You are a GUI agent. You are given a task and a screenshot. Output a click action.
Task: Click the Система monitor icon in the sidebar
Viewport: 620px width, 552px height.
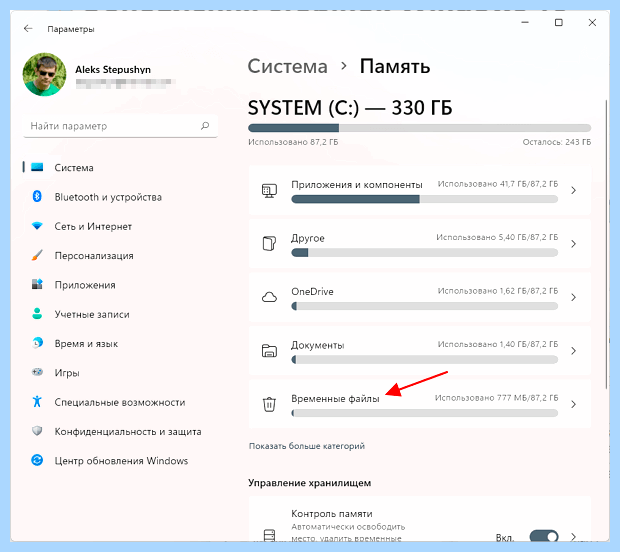[37, 167]
